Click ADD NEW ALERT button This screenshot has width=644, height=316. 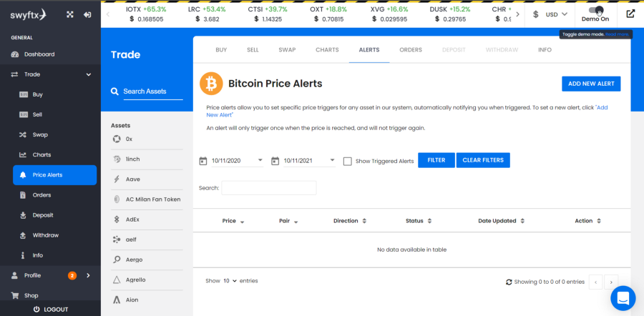pyautogui.click(x=591, y=84)
